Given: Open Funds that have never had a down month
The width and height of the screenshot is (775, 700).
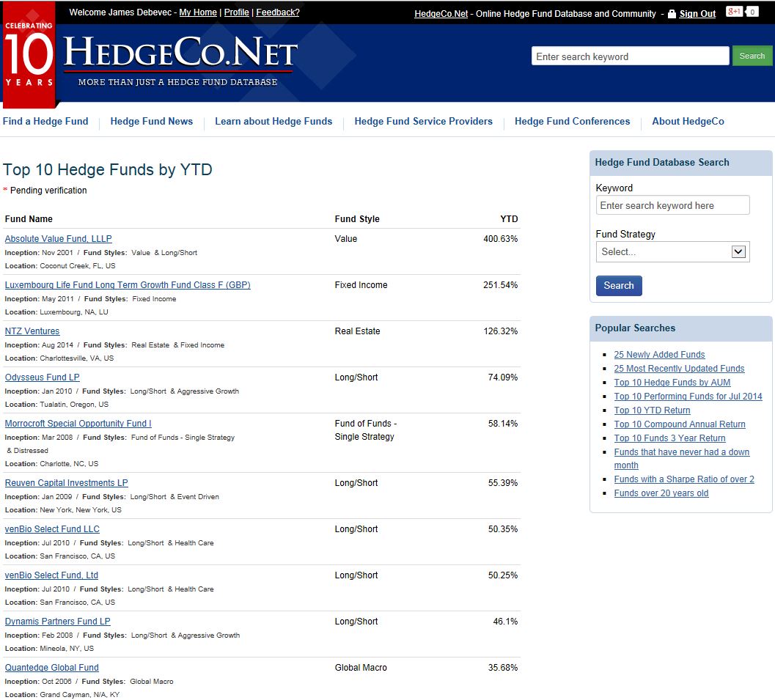Looking at the screenshot, I should (x=682, y=458).
